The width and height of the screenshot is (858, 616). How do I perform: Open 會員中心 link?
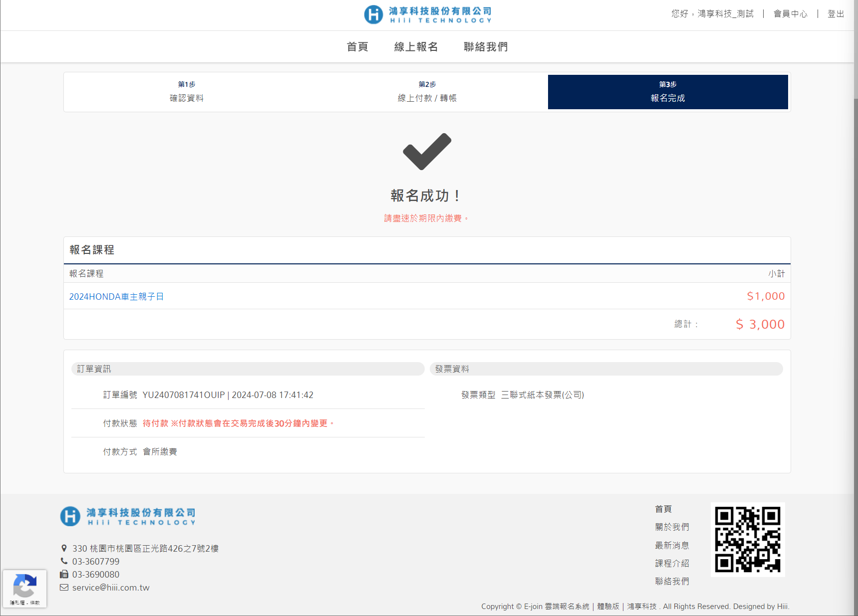click(x=790, y=14)
